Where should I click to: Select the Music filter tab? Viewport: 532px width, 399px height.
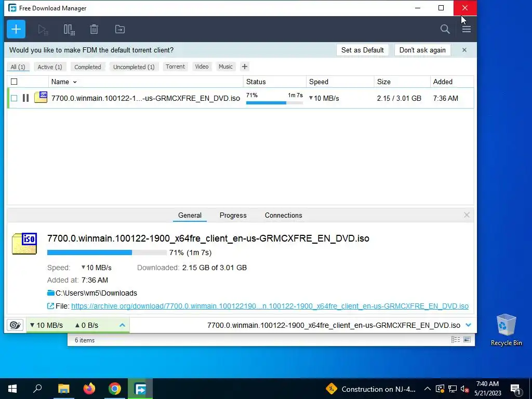point(225,66)
